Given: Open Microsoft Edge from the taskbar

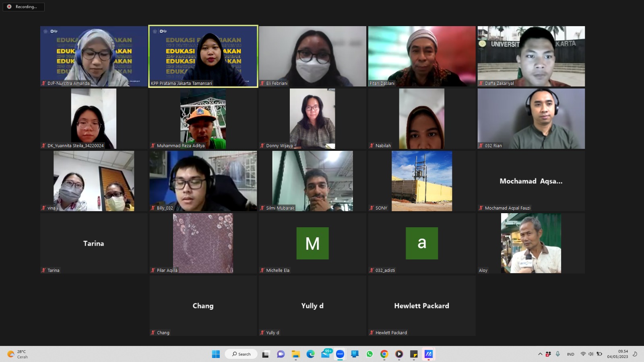Looking at the screenshot, I should (x=311, y=354).
